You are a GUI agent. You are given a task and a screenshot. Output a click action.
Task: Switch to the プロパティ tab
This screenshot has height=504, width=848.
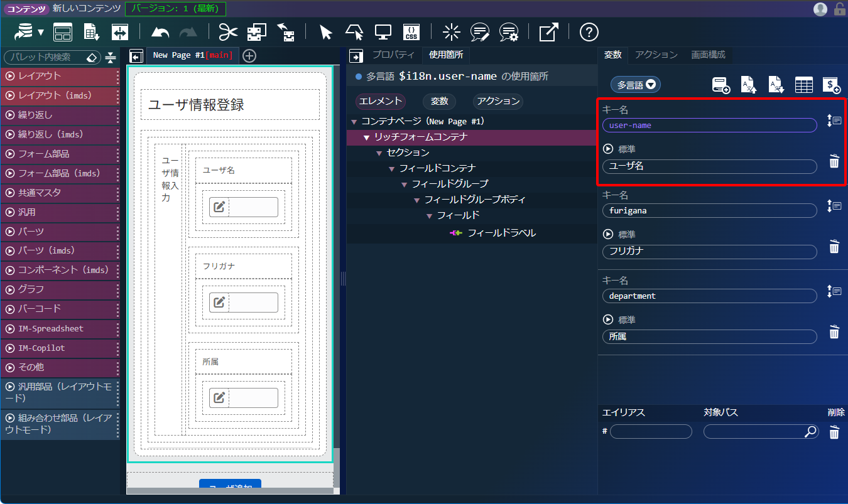point(393,55)
